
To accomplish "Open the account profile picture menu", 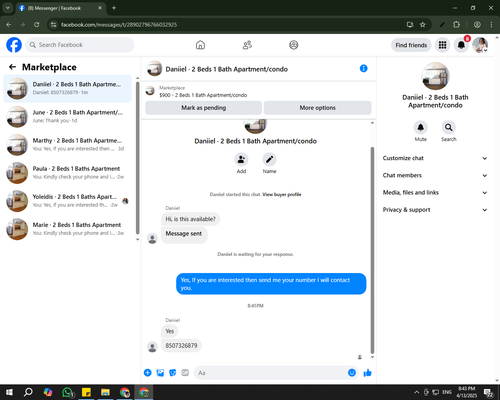I will [480, 45].
